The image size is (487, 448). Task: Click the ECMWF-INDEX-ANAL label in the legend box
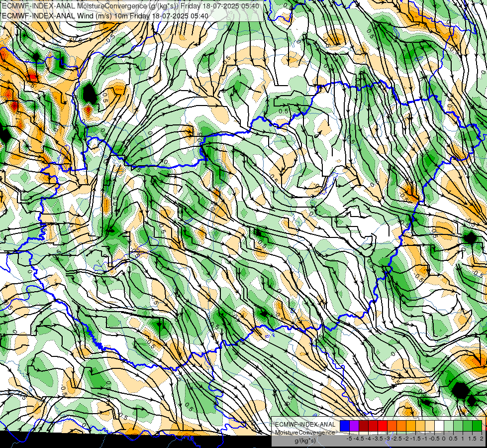coord(305,425)
